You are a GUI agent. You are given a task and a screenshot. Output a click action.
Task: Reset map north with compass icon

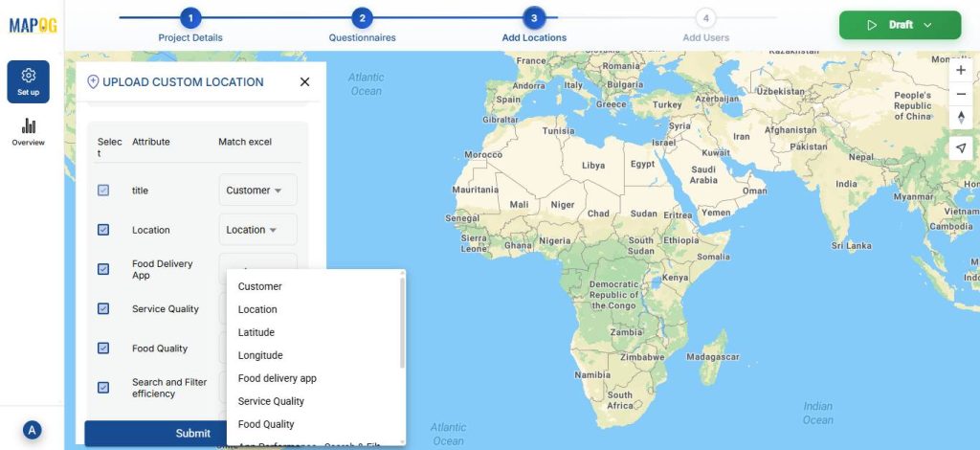pyautogui.click(x=961, y=118)
